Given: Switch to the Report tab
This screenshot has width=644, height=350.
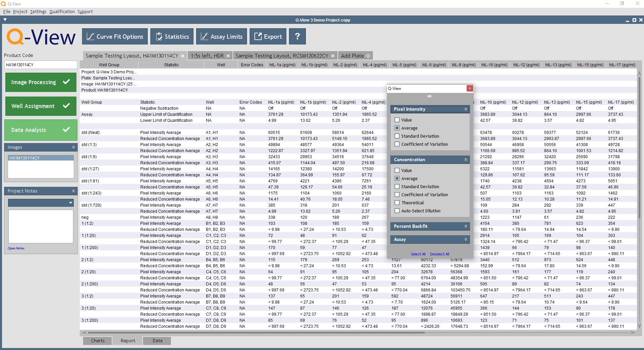Looking at the screenshot, I should click(128, 341).
